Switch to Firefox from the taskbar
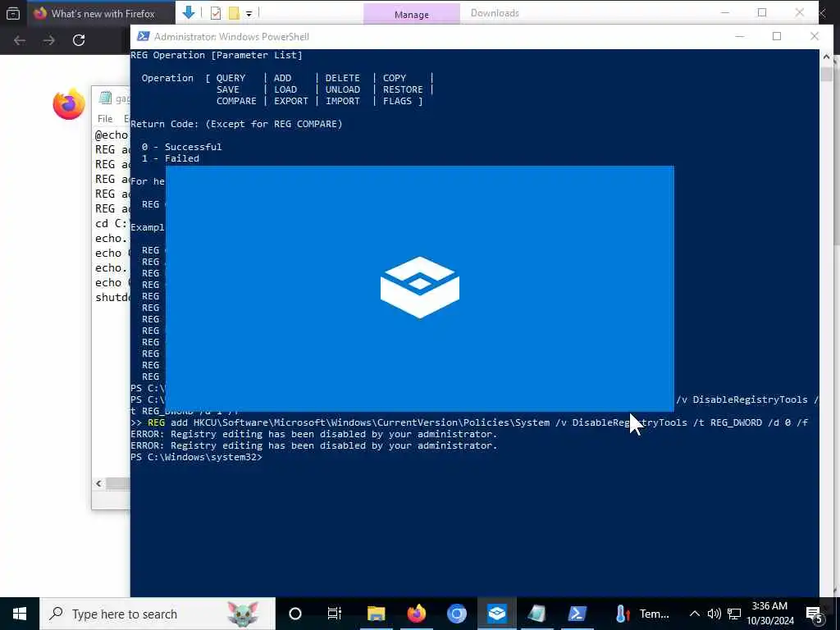The image size is (840, 630). click(416, 614)
